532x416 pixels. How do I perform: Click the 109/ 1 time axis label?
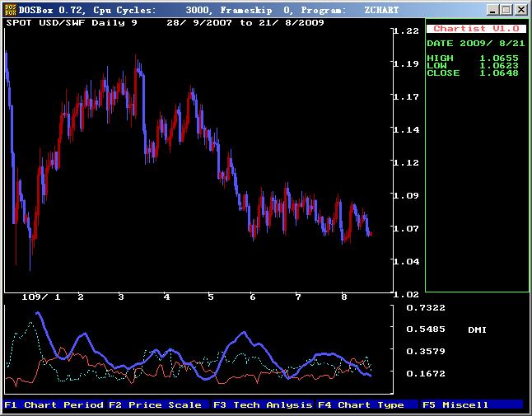(x=41, y=297)
